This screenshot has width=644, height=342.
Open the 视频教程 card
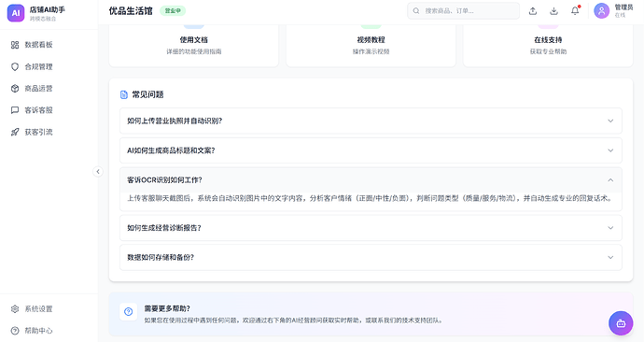tap(371, 45)
